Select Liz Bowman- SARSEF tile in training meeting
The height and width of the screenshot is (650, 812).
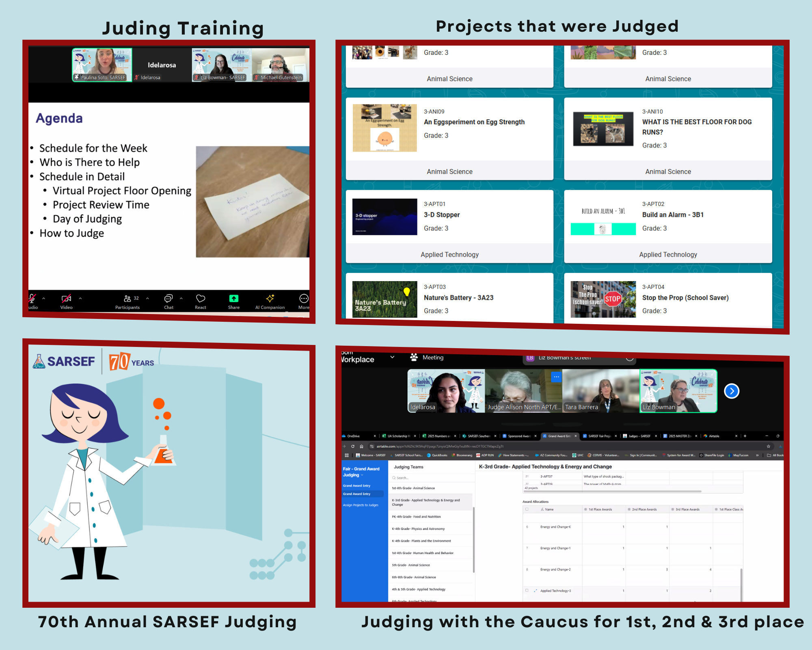tap(222, 65)
